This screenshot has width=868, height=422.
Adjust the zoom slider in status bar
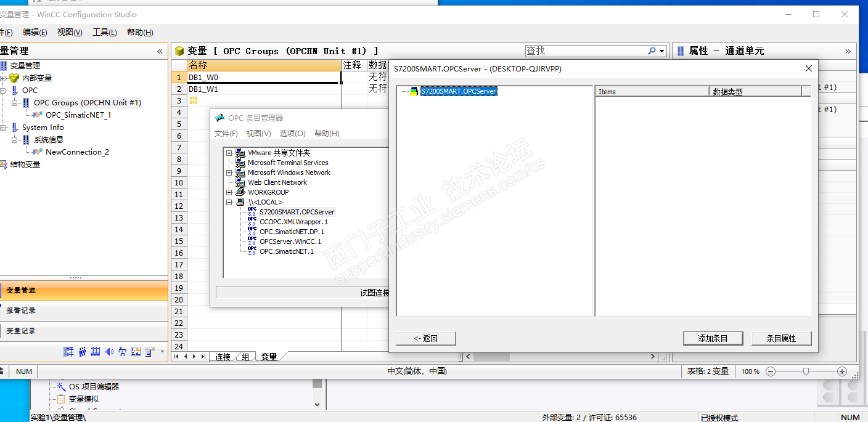(x=806, y=371)
